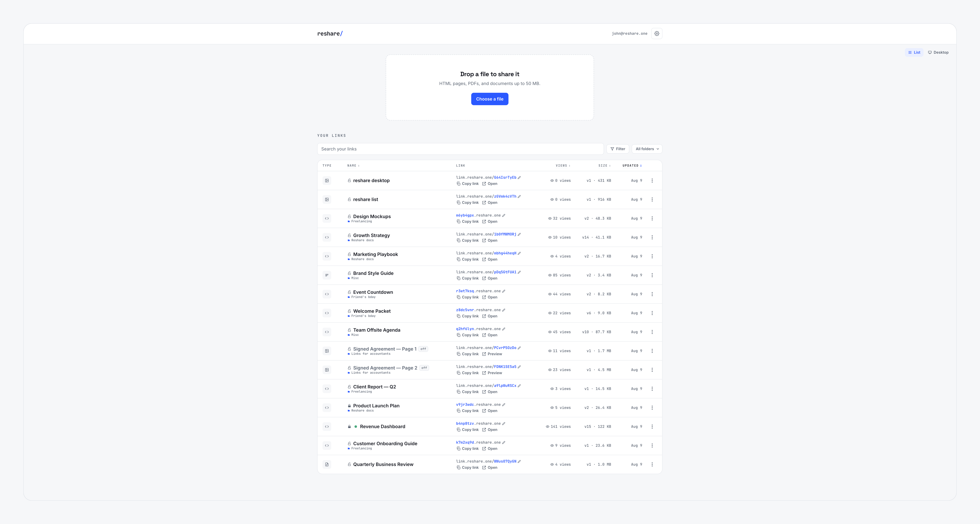Click the pencil icon beside Marketing Playbook link

click(519, 253)
